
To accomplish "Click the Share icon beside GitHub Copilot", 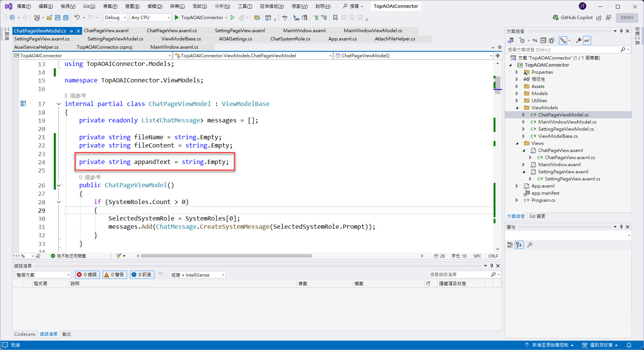I will pos(599,18).
